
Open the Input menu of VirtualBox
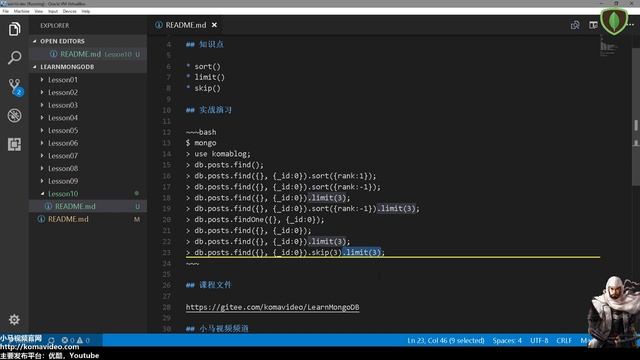(53, 11)
